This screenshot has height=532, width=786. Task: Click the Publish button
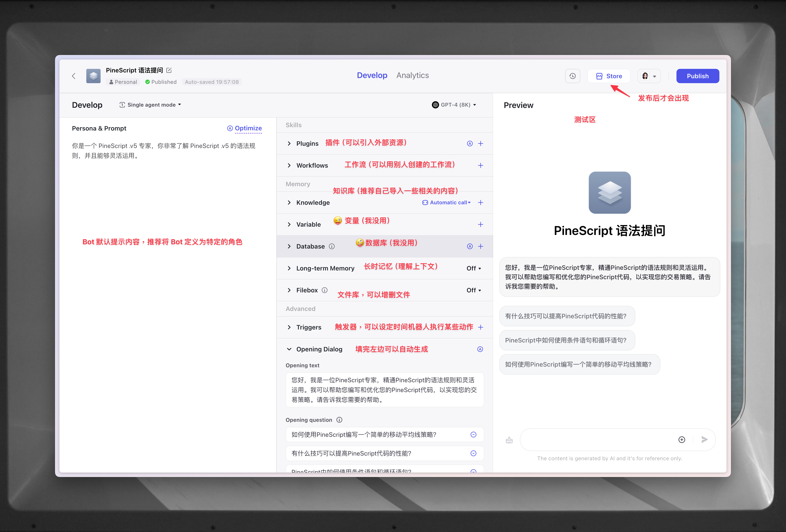[697, 76]
